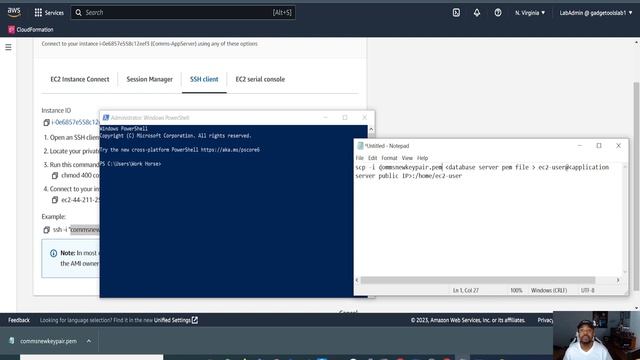
Task: Open the Privacy footer link
Action: tap(545, 320)
